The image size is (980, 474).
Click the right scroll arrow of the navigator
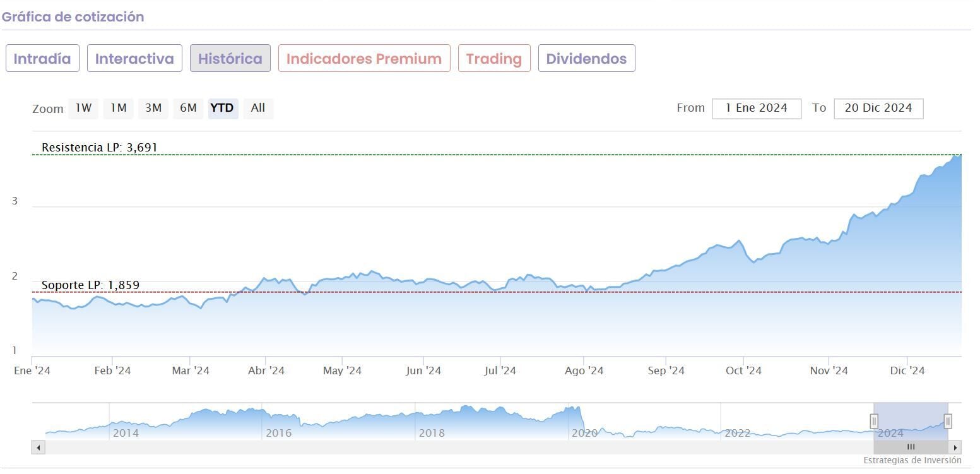[x=955, y=447]
